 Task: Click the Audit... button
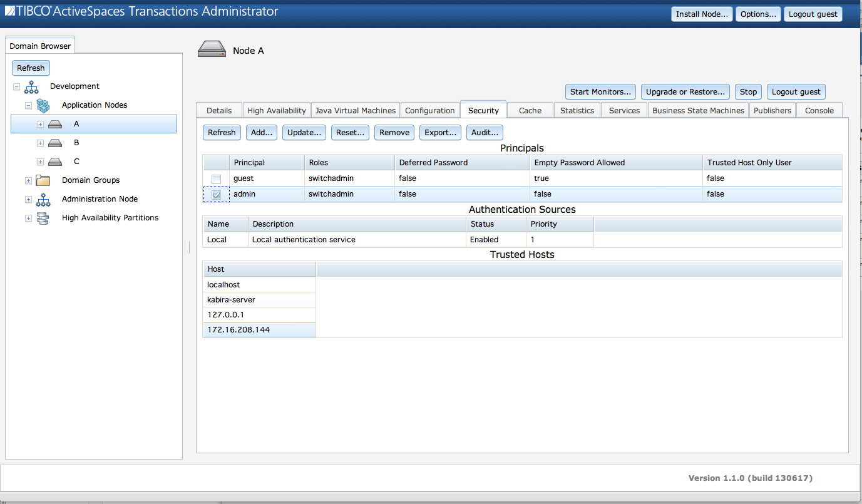(x=485, y=132)
